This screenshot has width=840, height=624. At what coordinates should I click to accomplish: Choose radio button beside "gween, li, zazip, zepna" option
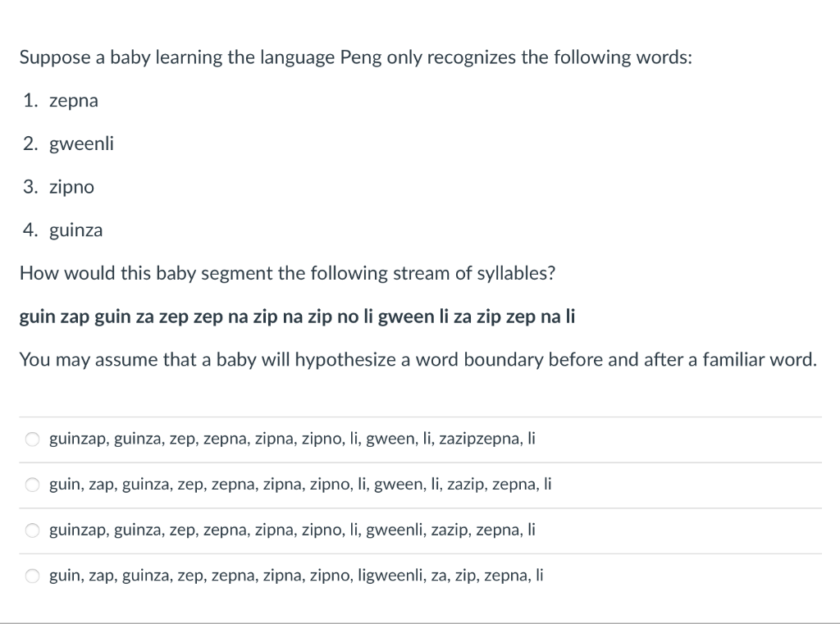(33, 485)
